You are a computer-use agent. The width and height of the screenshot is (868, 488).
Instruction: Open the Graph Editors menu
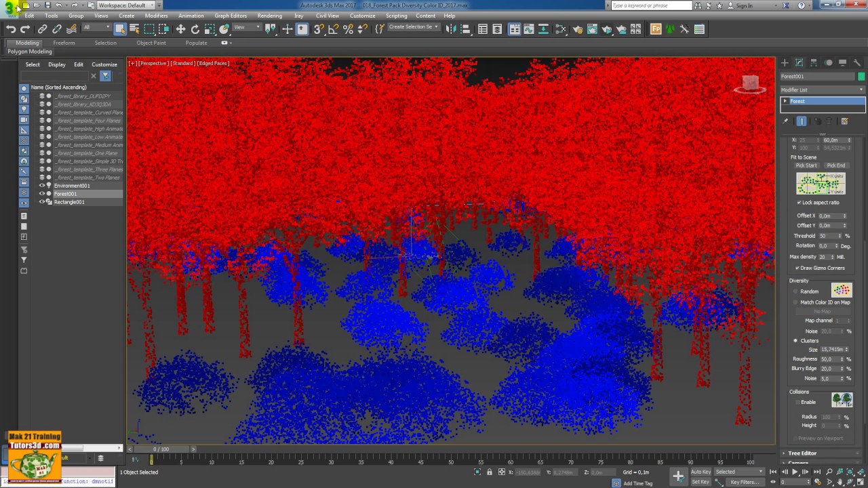tap(231, 16)
